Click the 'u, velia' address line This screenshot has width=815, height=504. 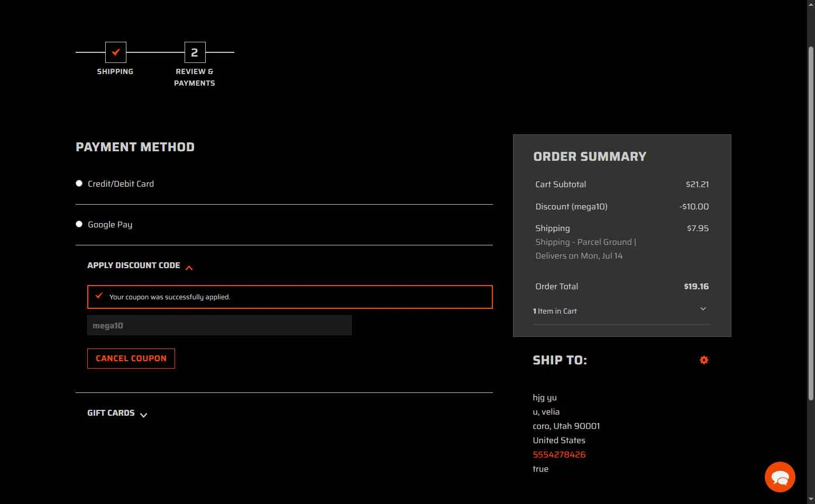546,412
